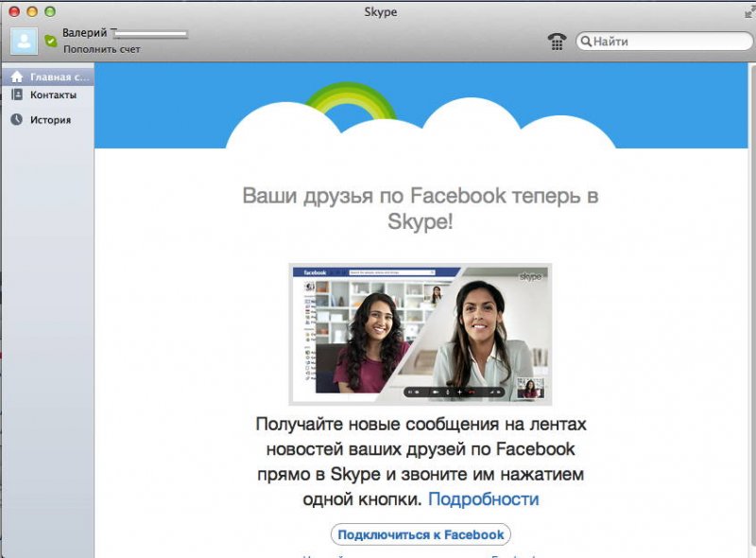Focus the Найти search field
Viewport: 756px width, 558px height.
click(664, 42)
